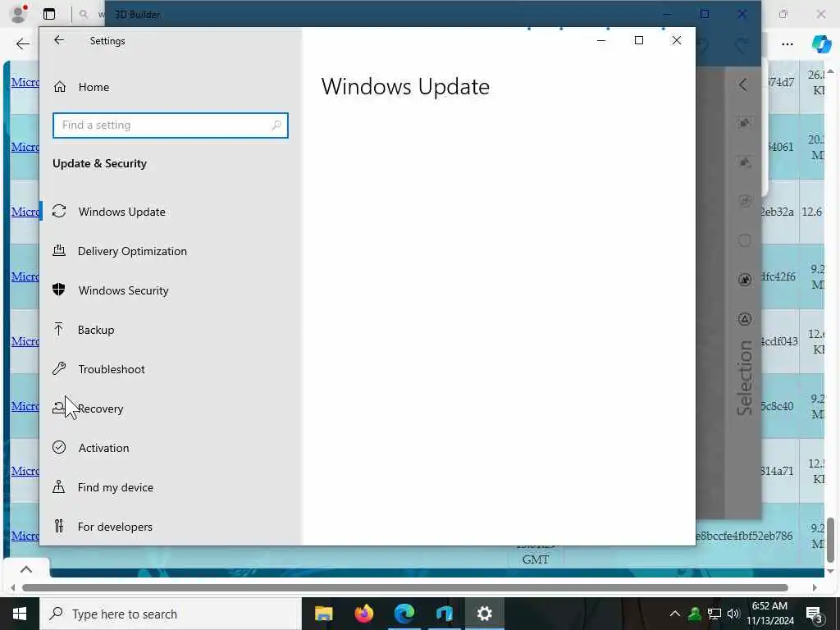
Task: Click the Delivery Optimization icon
Action: coord(59,250)
